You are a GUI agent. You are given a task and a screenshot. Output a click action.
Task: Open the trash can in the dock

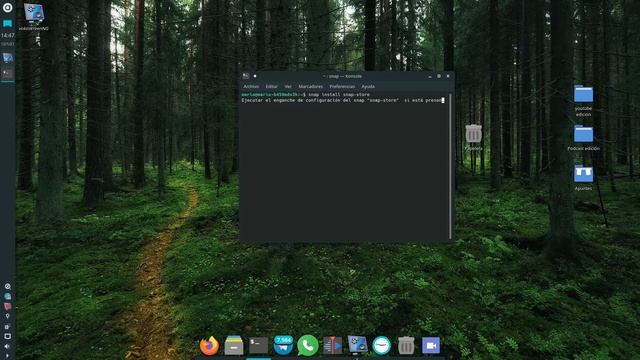(x=406, y=346)
